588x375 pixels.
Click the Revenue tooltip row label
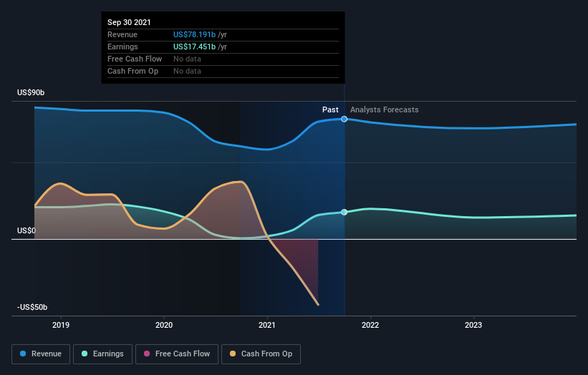pos(122,34)
